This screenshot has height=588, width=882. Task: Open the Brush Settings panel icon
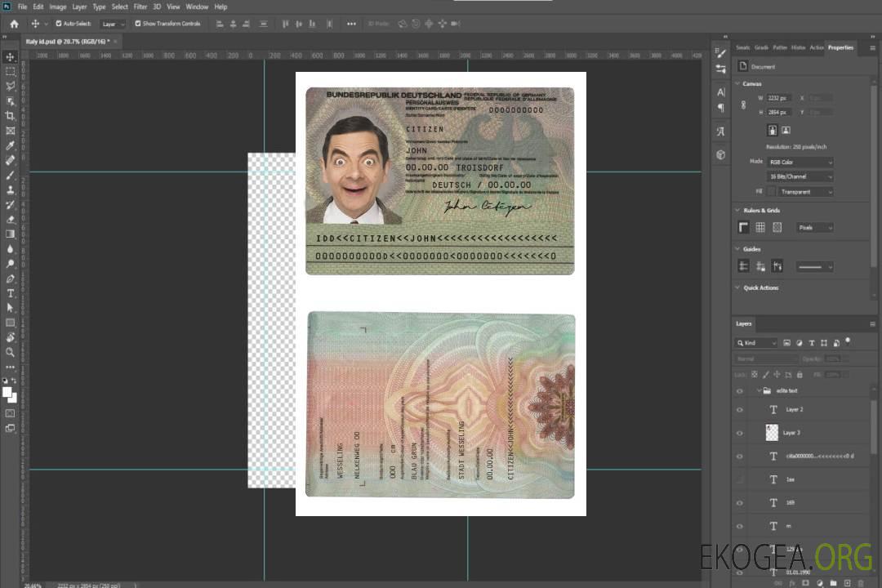[x=720, y=53]
